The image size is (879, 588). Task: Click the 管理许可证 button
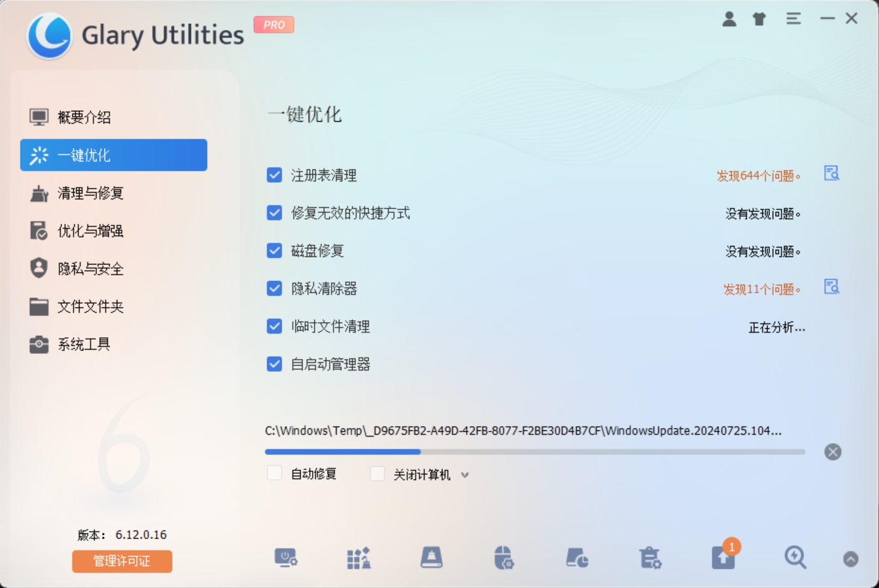(122, 561)
